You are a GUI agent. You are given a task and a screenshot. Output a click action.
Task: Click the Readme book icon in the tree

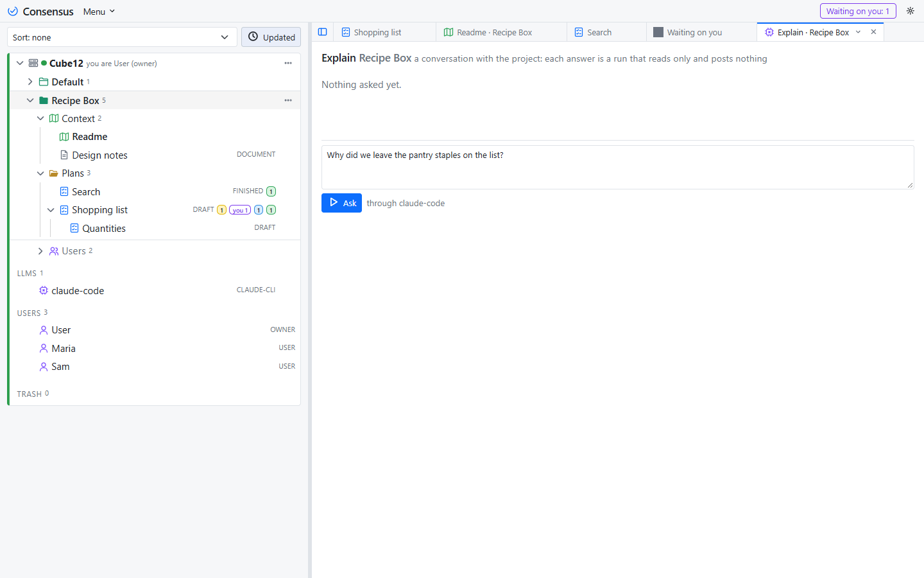(x=64, y=137)
